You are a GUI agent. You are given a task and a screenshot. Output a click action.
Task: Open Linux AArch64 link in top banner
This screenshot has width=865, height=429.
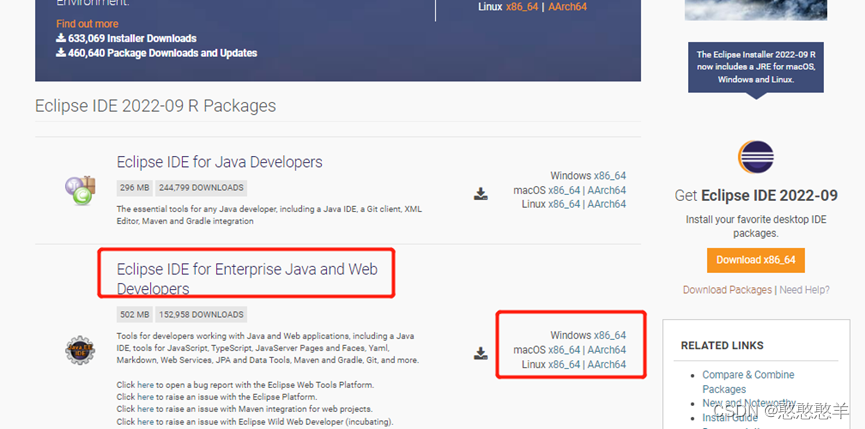click(568, 7)
